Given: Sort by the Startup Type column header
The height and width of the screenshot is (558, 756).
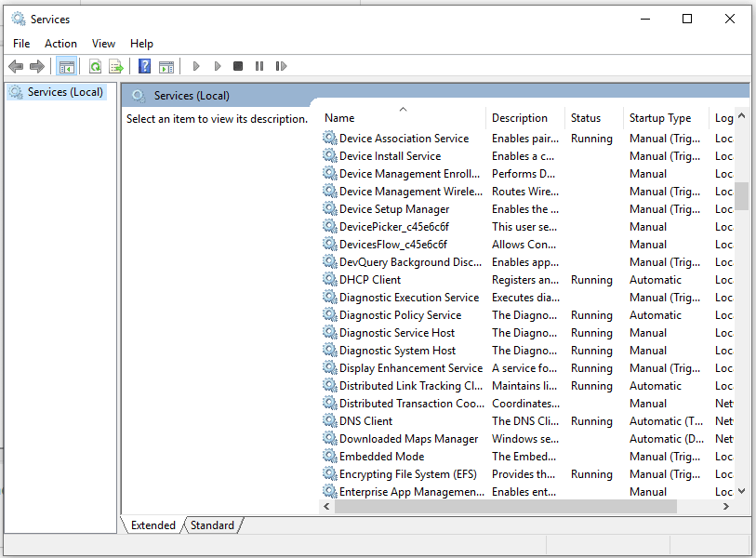Looking at the screenshot, I should (666, 118).
